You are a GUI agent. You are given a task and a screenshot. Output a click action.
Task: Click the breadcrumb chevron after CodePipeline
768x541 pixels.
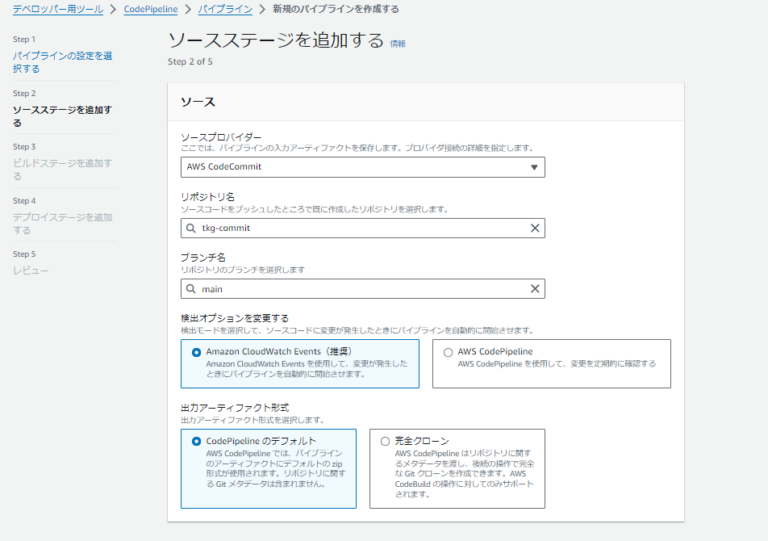pos(188,9)
